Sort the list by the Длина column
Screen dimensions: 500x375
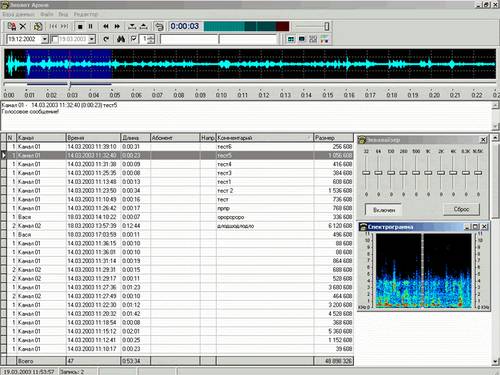(135, 138)
